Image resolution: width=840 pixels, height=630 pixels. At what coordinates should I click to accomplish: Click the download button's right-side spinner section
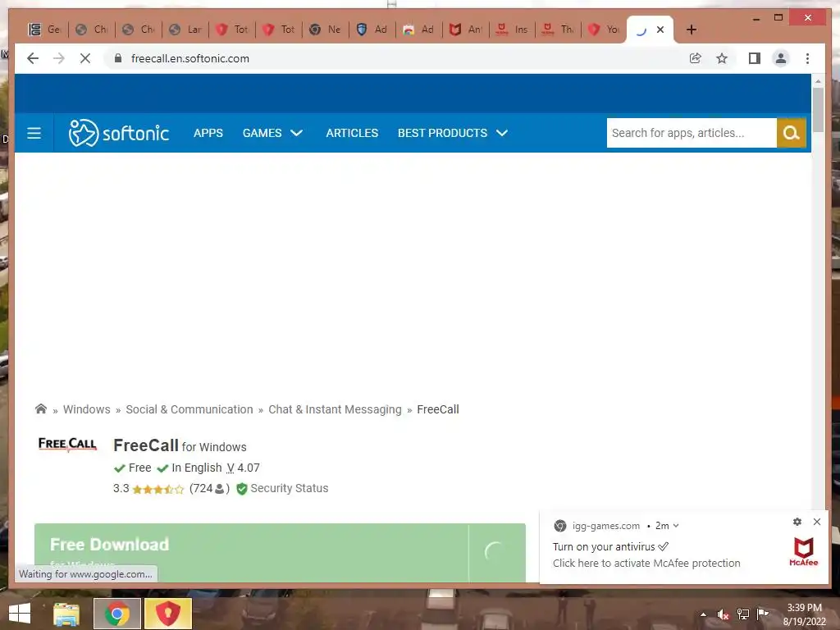point(497,552)
